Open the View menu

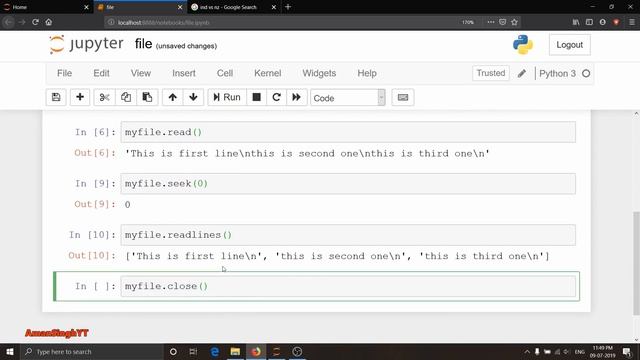[x=141, y=73]
